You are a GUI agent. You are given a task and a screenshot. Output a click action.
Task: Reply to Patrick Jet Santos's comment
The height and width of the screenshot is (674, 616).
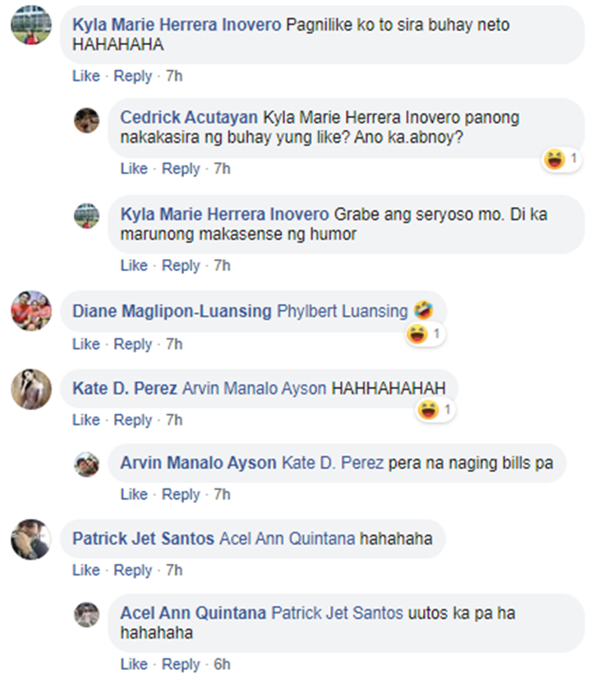[132, 570]
